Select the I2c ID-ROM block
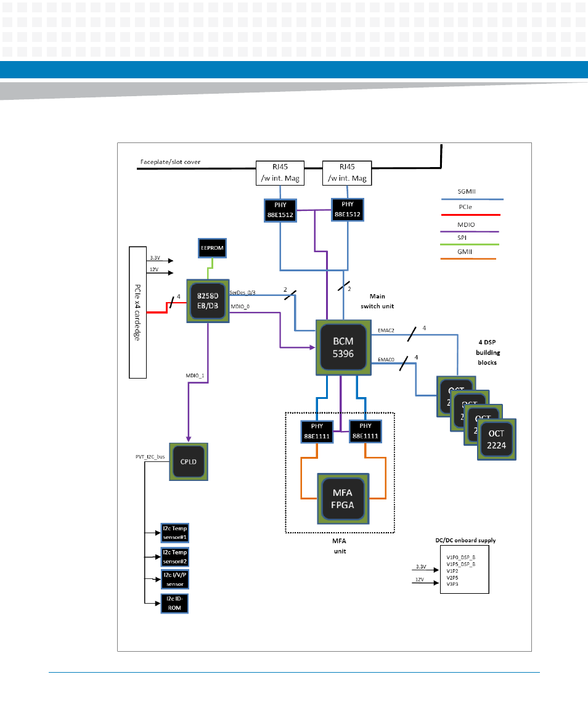Screen dimensions: 588x706 (x=174, y=604)
